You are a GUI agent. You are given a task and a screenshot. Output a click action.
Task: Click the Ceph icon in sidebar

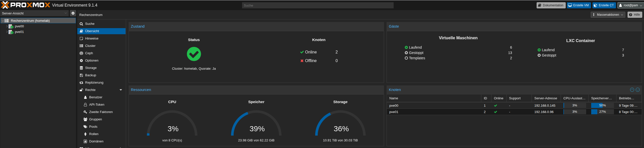[x=81, y=53]
